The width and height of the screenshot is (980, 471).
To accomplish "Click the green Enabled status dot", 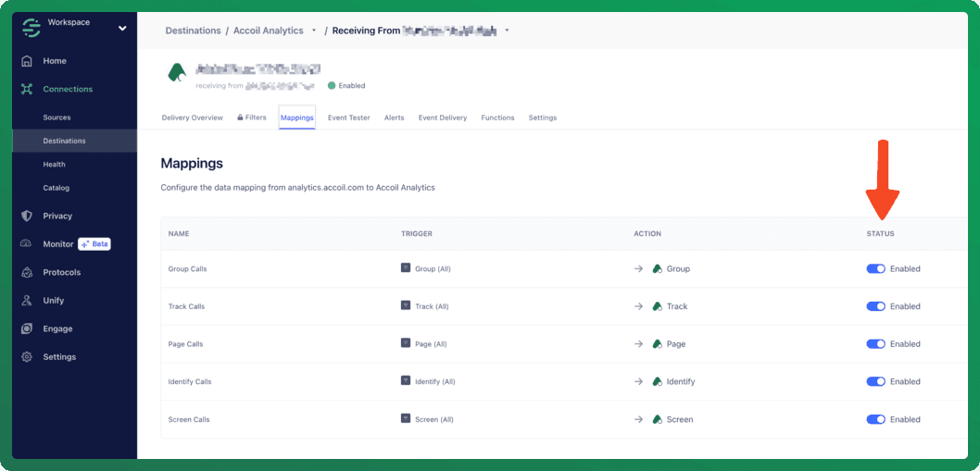I will [x=332, y=85].
